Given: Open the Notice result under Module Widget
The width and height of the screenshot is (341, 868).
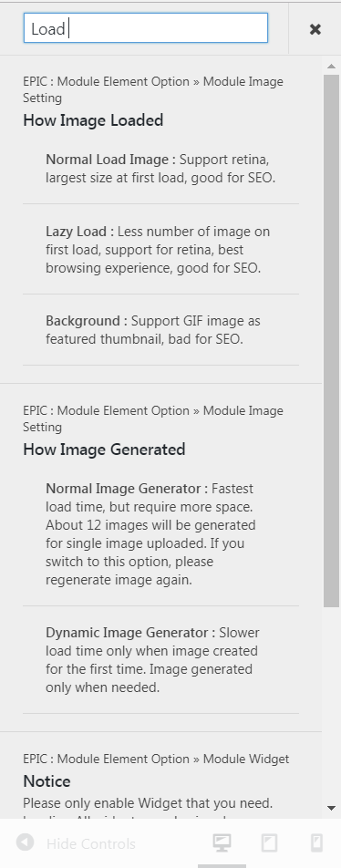Looking at the screenshot, I should [46, 781].
